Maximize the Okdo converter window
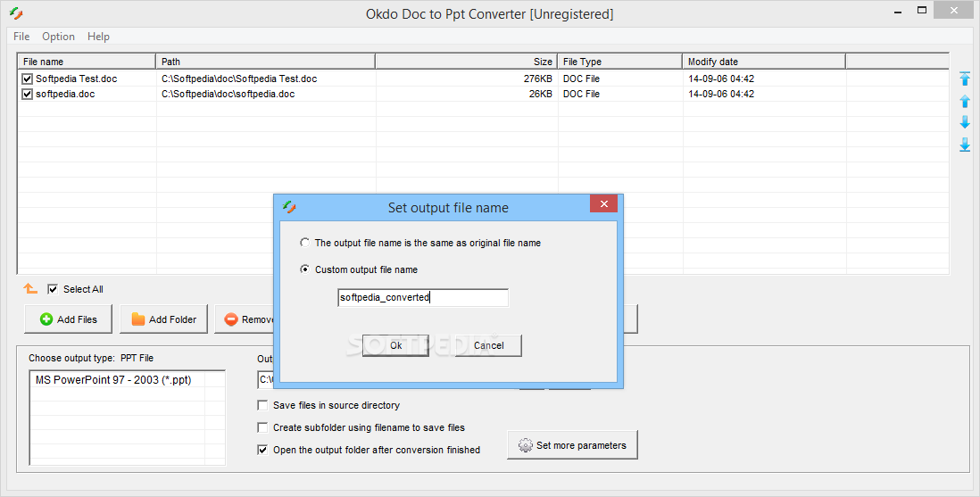980x497 pixels. [x=922, y=10]
